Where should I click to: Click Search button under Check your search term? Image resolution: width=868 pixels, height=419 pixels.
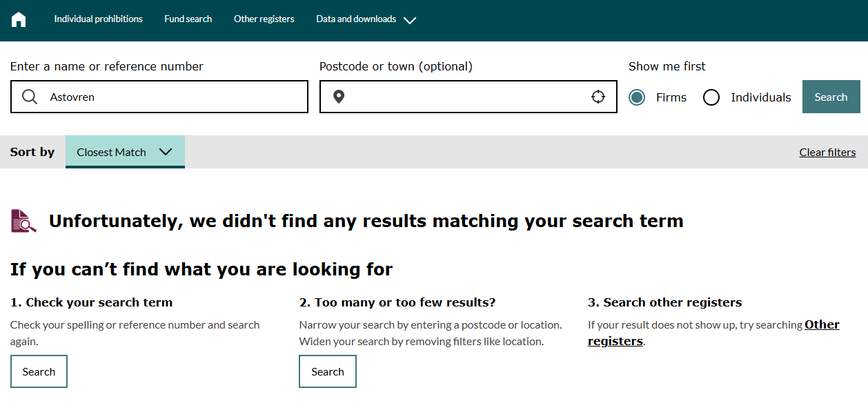39,371
